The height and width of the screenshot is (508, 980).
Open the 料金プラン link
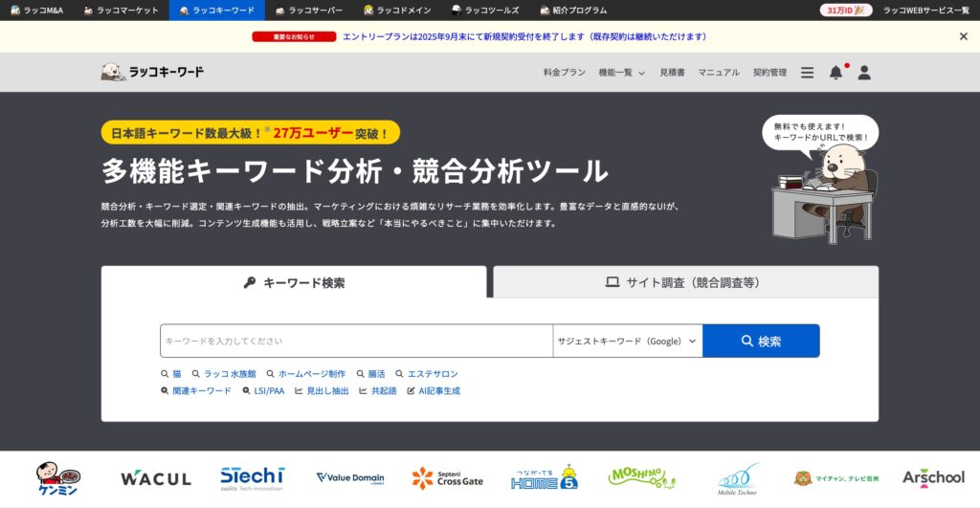pos(564,73)
